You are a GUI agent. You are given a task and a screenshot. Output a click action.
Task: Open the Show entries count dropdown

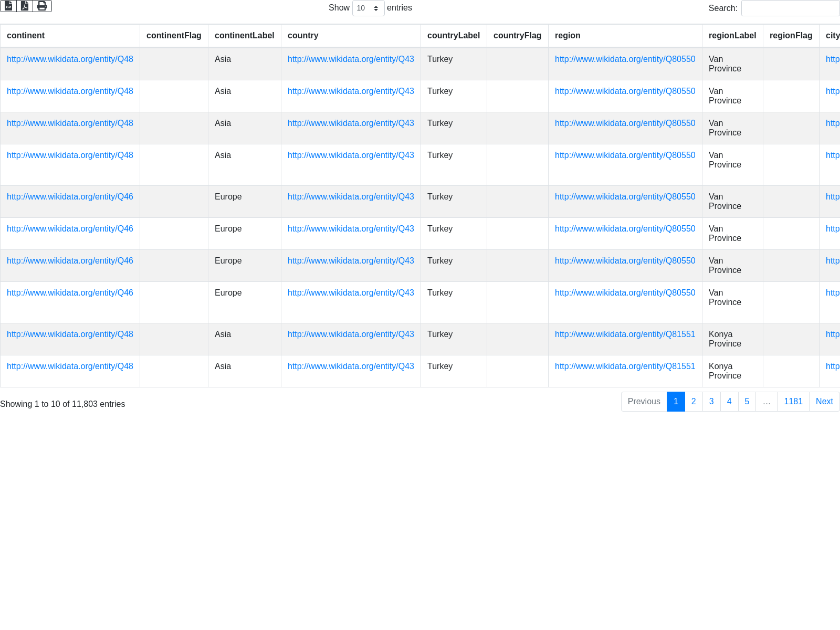[368, 8]
